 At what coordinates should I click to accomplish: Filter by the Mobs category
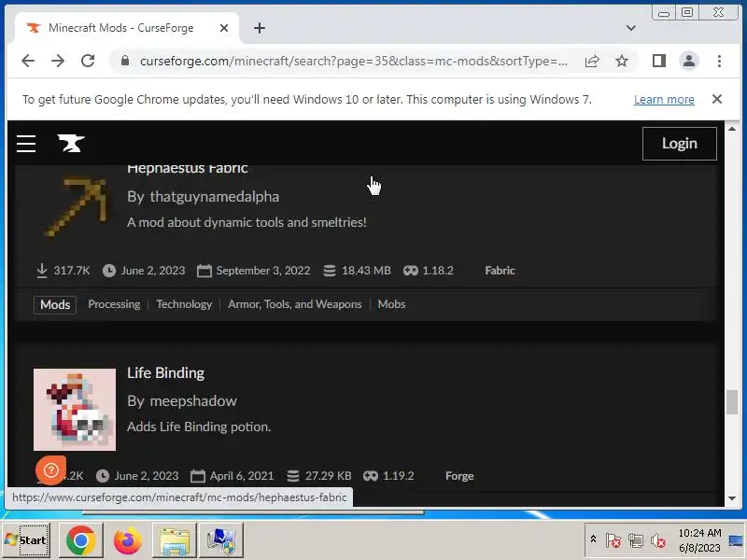(391, 304)
